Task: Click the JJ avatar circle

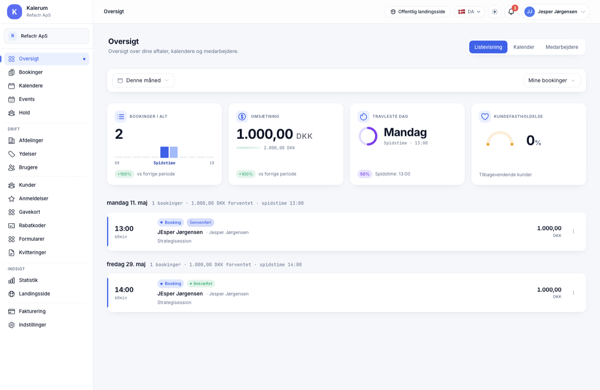Action: 530,11
